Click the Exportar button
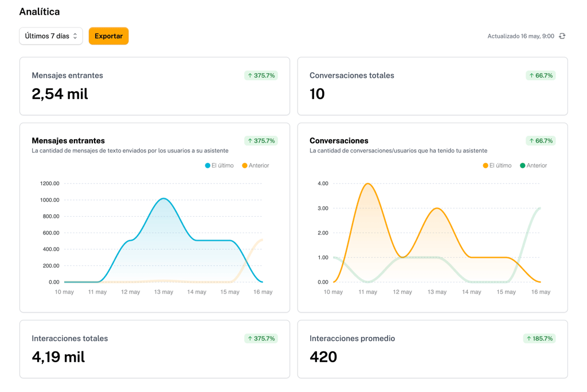The width and height of the screenshot is (587, 392). (108, 36)
